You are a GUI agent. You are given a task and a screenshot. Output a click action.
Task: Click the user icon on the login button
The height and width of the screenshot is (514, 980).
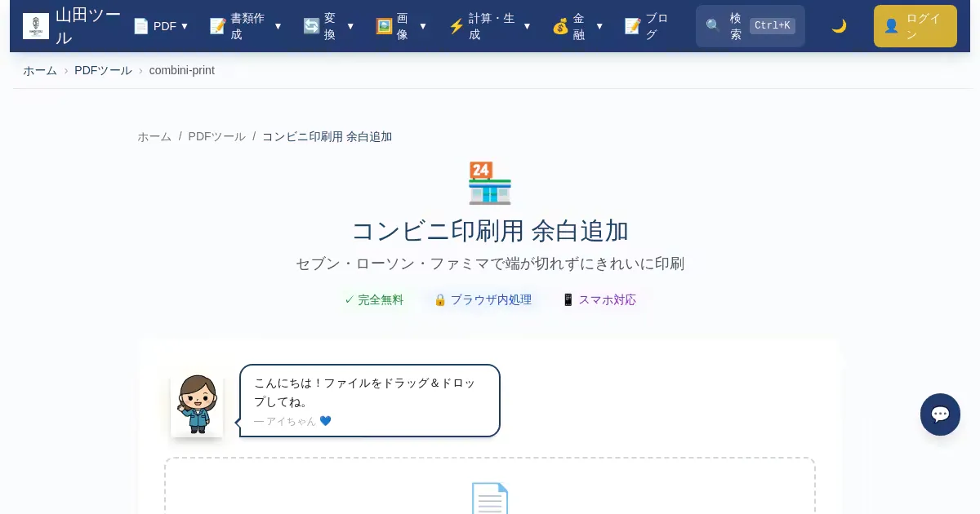pyautogui.click(x=891, y=26)
